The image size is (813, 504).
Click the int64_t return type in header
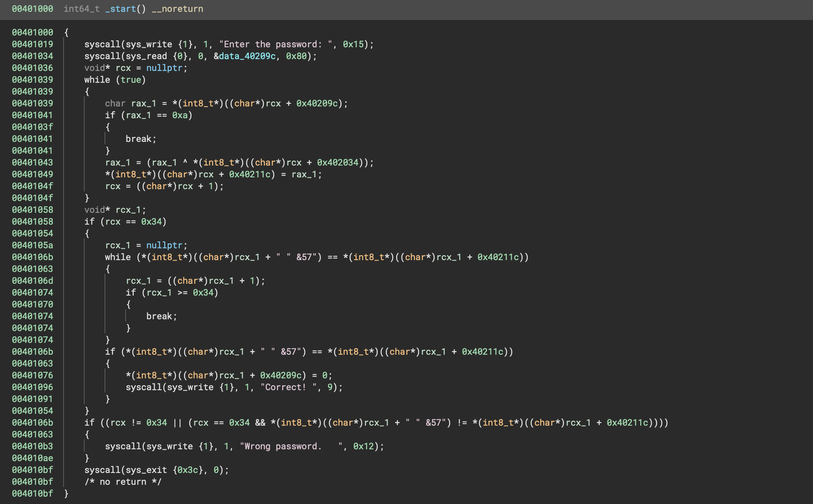(82, 9)
